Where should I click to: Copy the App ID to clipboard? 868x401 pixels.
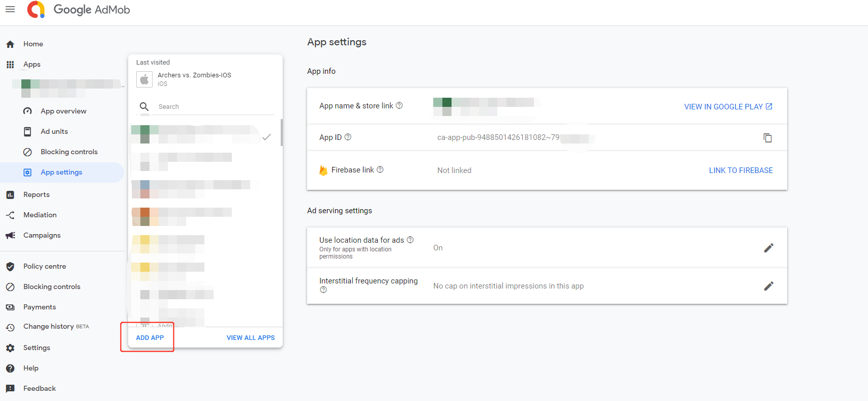[x=767, y=138]
